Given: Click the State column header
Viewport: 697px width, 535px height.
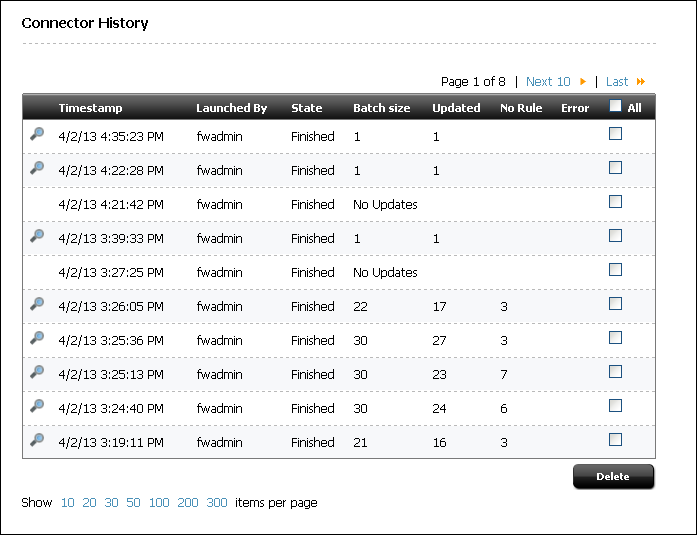Looking at the screenshot, I should [x=307, y=108].
